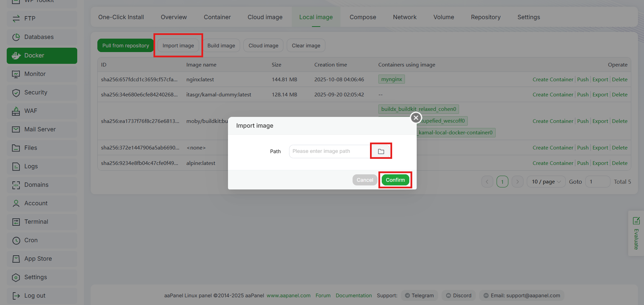Go to next page arrow
This screenshot has width=644, height=305.
click(517, 182)
